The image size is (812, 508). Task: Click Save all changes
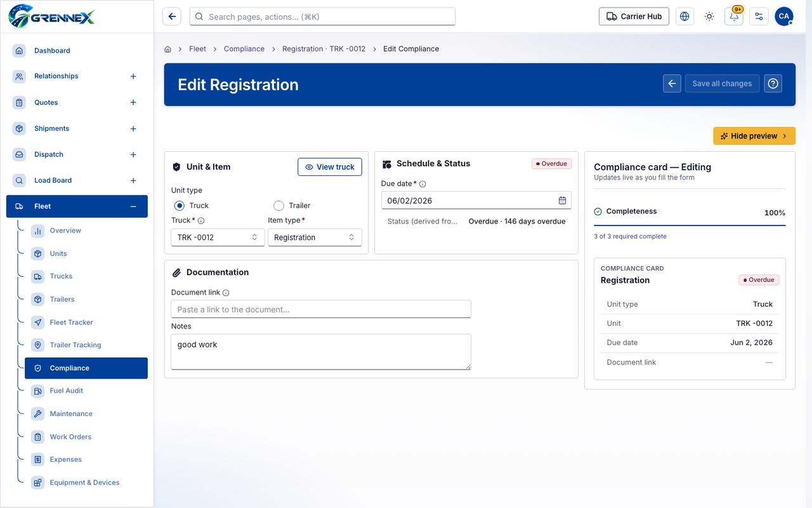(x=722, y=83)
